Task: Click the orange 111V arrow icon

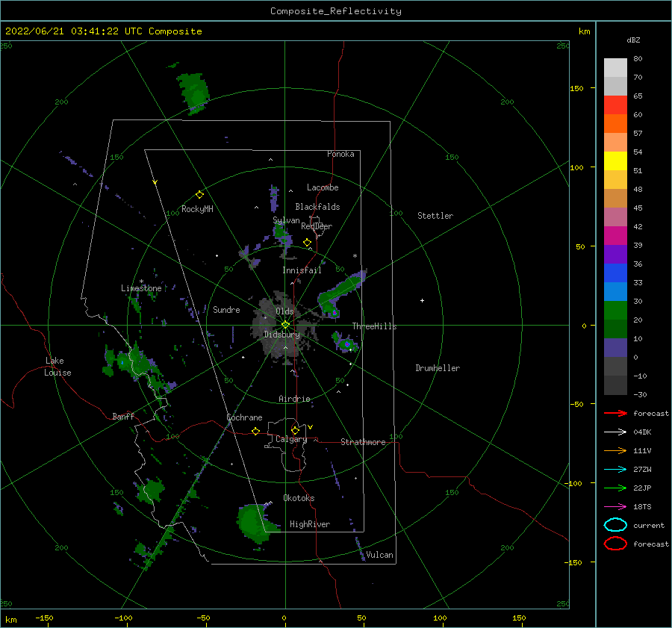Action: [x=615, y=450]
